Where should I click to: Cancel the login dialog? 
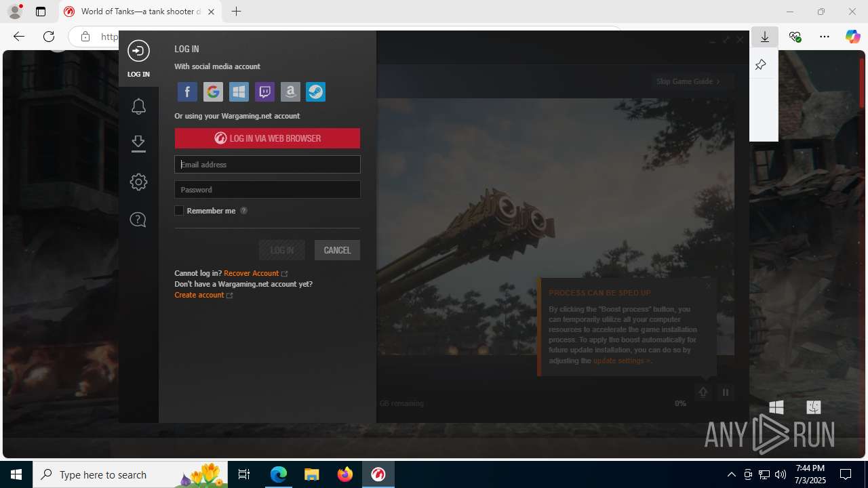[337, 250]
